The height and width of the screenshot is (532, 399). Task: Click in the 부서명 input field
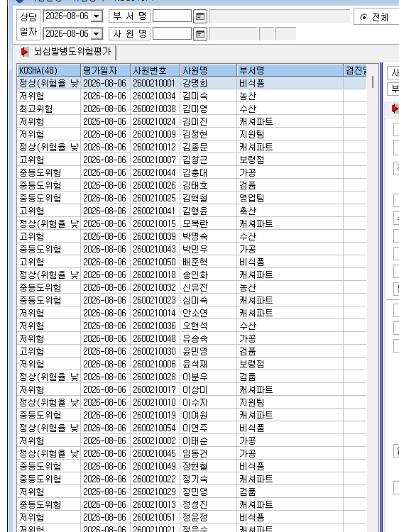point(172,16)
